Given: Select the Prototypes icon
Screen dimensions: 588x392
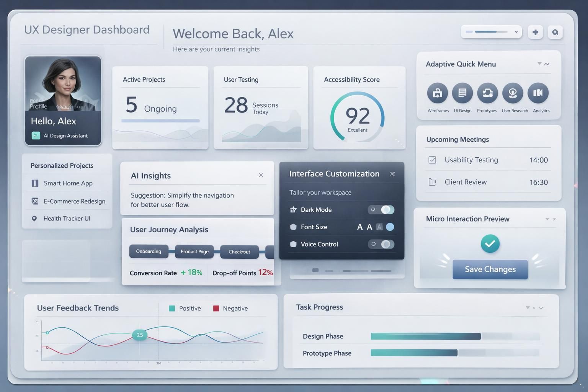Looking at the screenshot, I should point(487,93).
